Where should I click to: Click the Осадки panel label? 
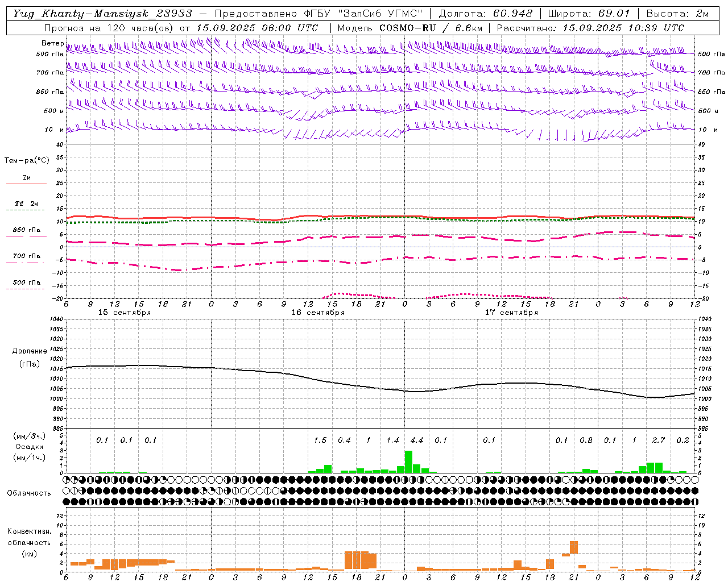click(30, 447)
